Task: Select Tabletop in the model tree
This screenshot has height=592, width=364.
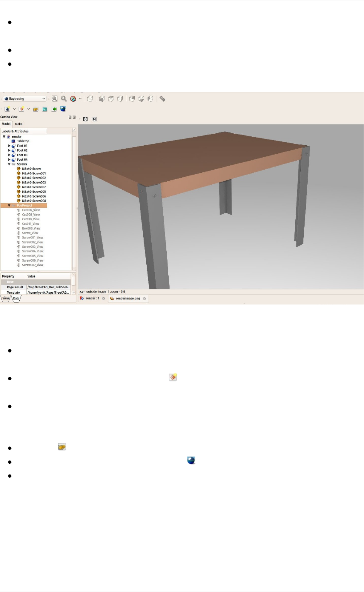Action: tap(23, 141)
